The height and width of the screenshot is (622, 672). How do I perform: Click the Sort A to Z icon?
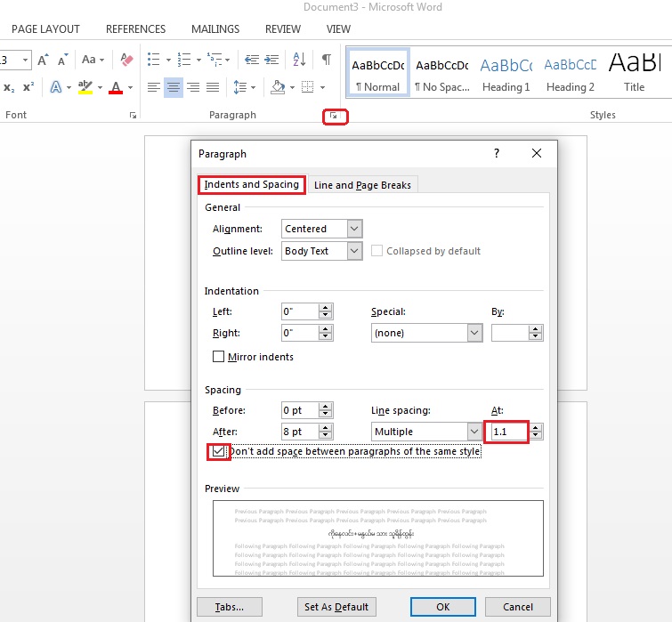(299, 60)
